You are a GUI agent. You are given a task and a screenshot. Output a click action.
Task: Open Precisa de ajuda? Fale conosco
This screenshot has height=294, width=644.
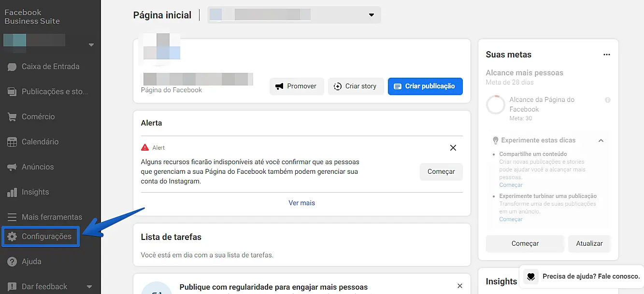[581, 277]
